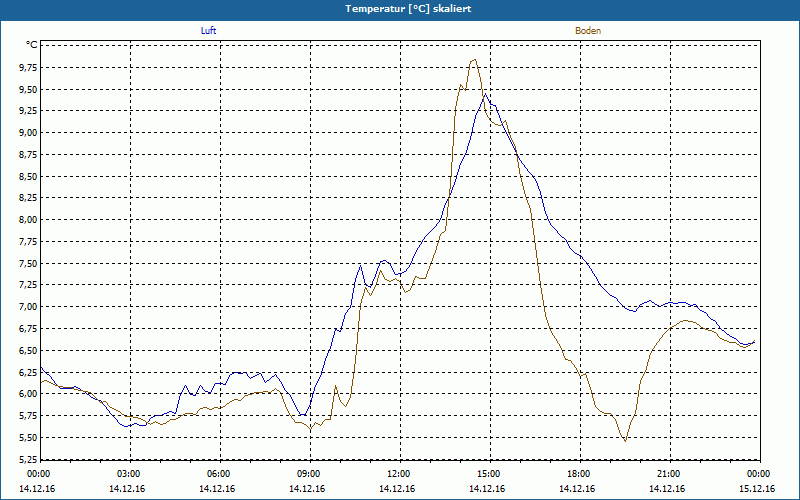The image size is (800, 500).
Task: Click the 12:00 time axis label
Action: (x=400, y=474)
